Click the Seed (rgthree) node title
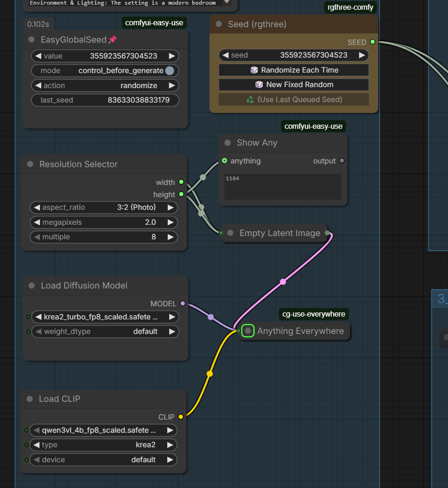 [257, 24]
